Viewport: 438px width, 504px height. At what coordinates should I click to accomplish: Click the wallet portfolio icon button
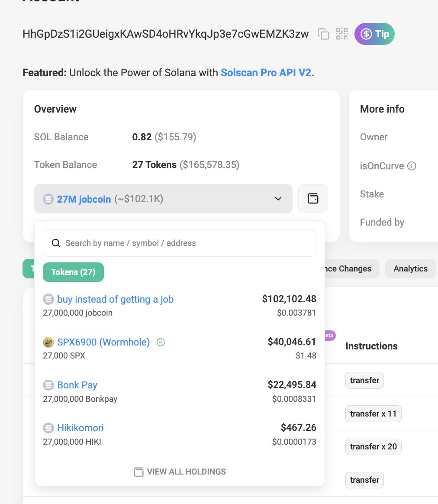click(313, 198)
